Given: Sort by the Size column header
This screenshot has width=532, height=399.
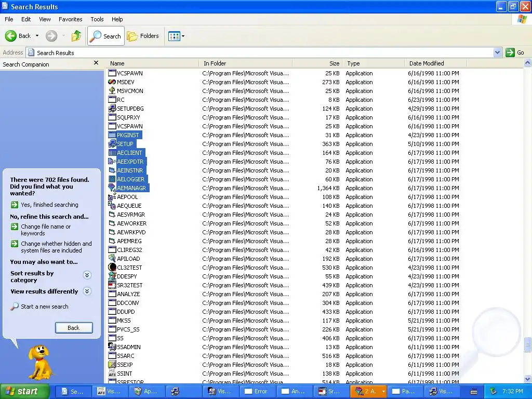Looking at the screenshot, I should [x=317, y=63].
